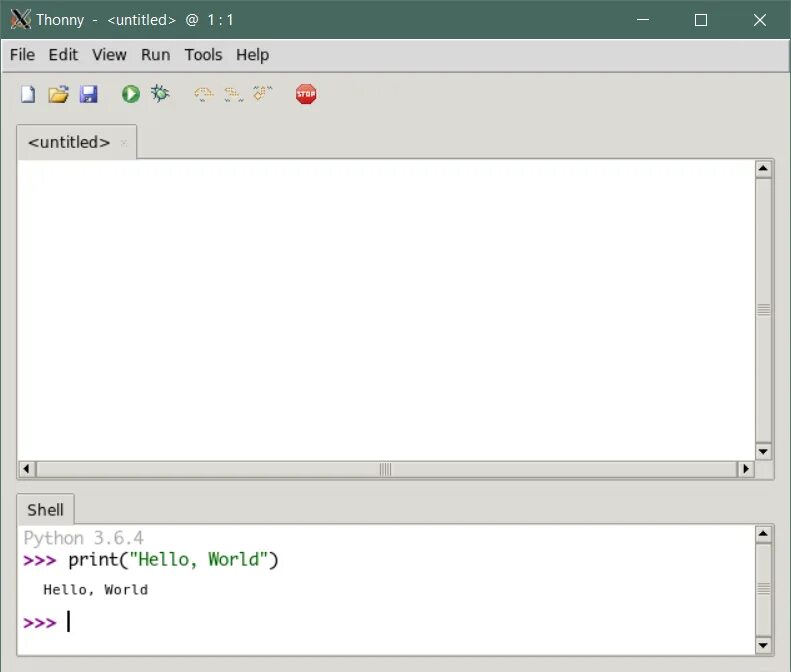Open the File menu

coord(22,54)
